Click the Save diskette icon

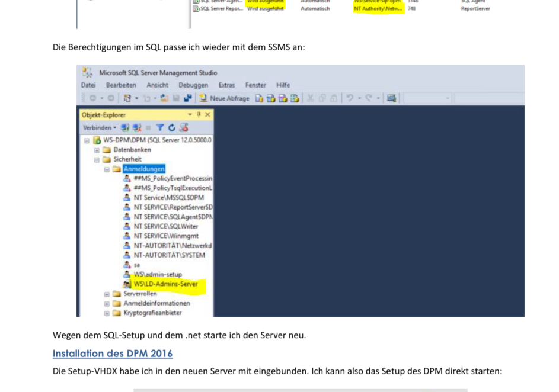(x=176, y=98)
